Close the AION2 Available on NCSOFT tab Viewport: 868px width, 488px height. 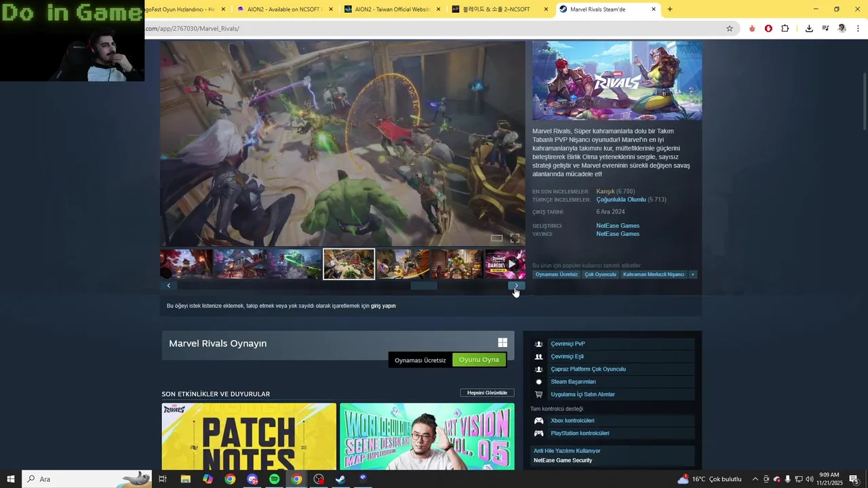click(x=331, y=9)
